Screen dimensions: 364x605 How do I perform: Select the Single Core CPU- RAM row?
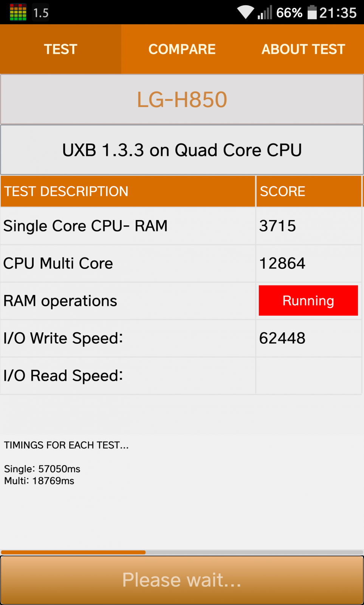coord(181,226)
